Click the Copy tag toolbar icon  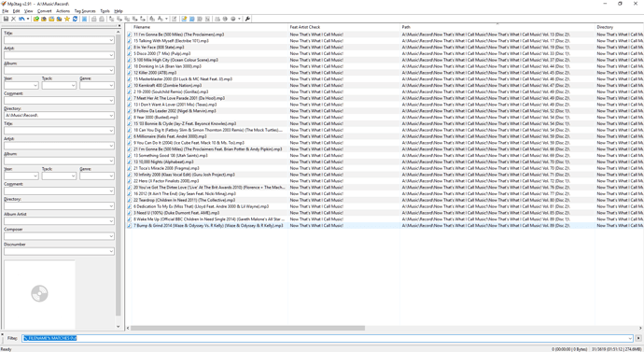(94, 19)
